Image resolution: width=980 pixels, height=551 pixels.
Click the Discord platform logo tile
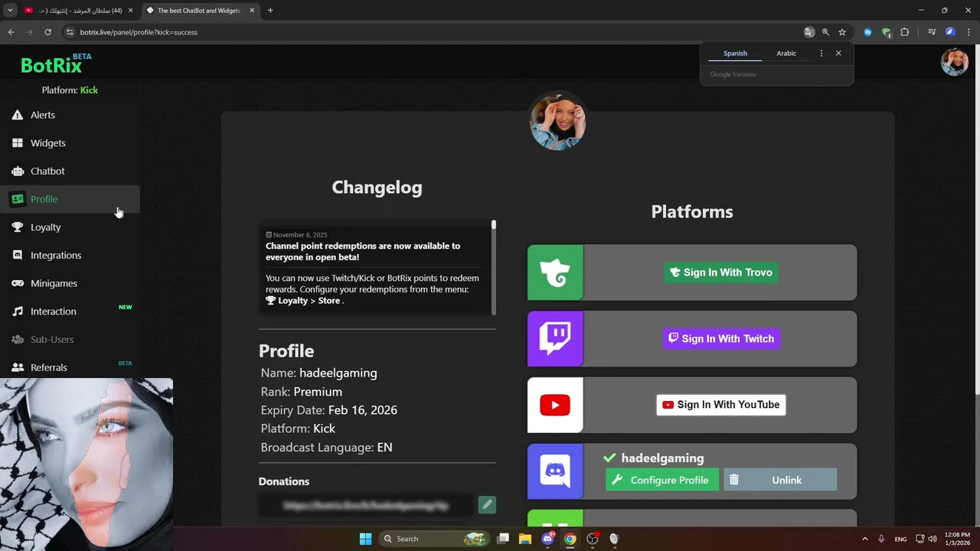pyautogui.click(x=555, y=471)
